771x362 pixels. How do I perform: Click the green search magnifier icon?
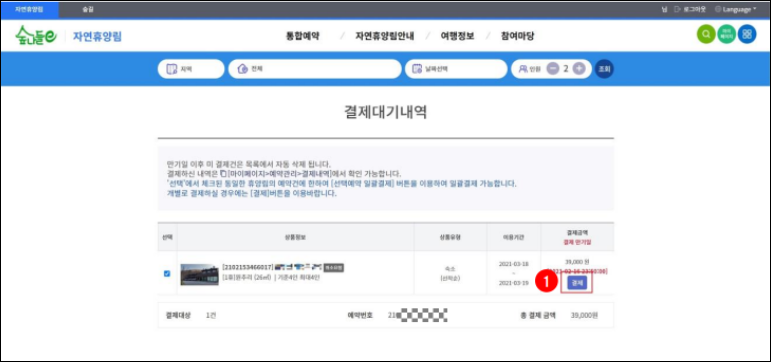[x=706, y=34]
